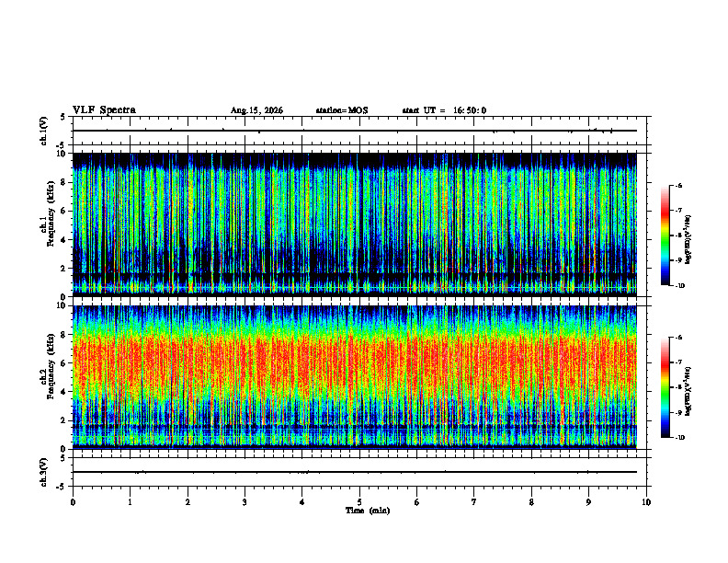This screenshot has height=563, width=728.
Task: Click time-axis tick label "8" on the bottom axis
Action: pos(531,502)
